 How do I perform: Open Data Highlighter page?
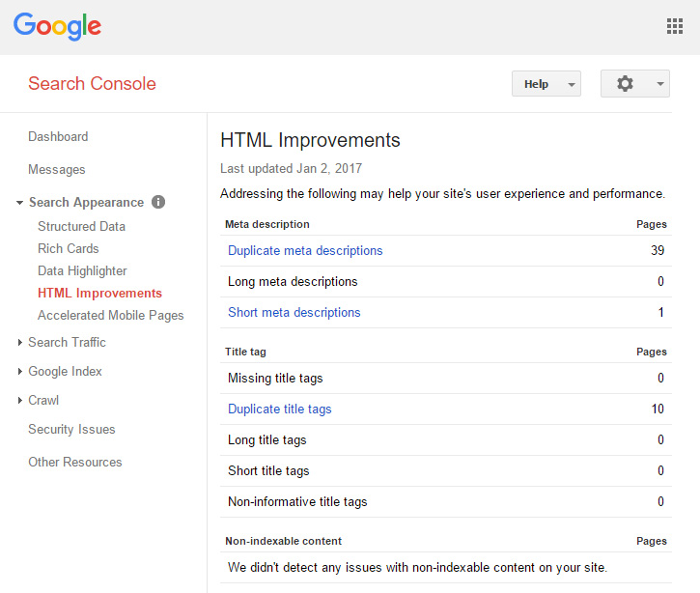[x=83, y=271]
